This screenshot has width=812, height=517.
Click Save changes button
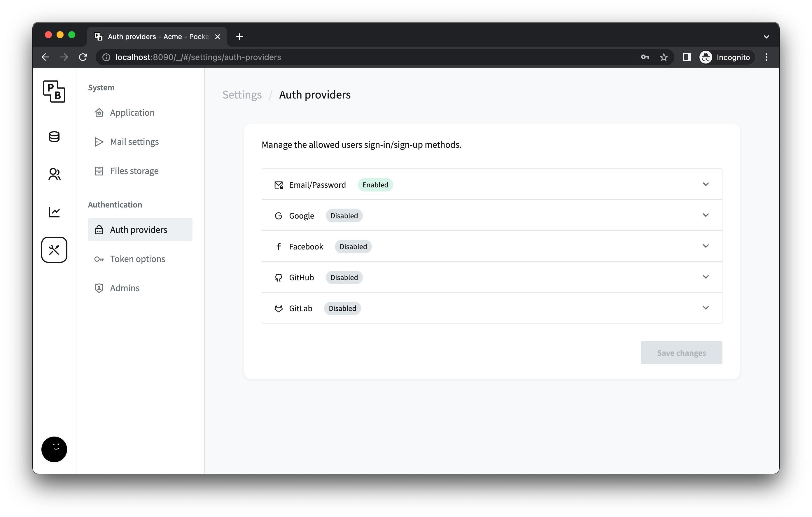click(681, 353)
